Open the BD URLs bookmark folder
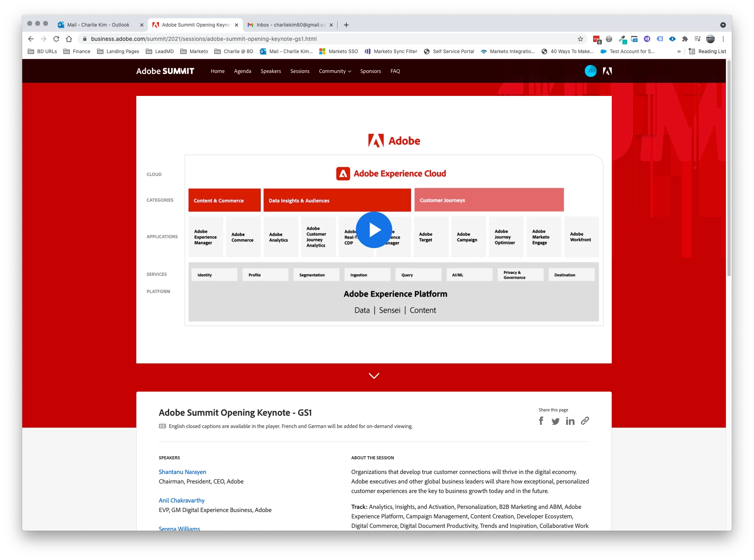This screenshot has height=560, width=754. [x=42, y=52]
